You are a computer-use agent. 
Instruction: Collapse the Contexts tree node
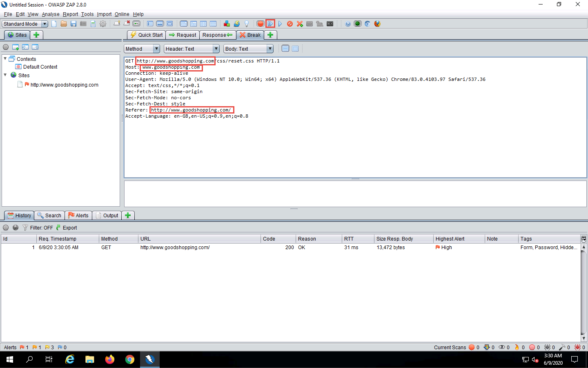[5, 59]
